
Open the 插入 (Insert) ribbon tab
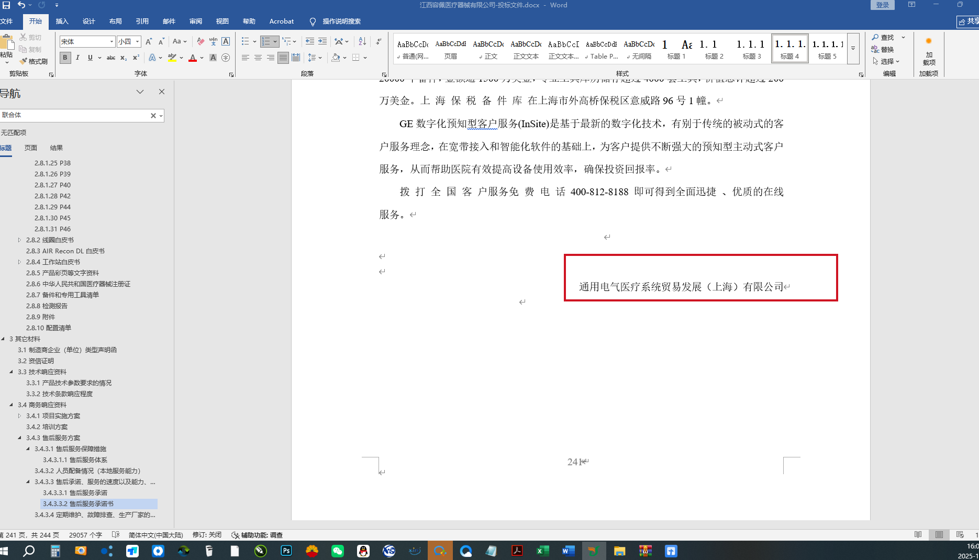62,21
